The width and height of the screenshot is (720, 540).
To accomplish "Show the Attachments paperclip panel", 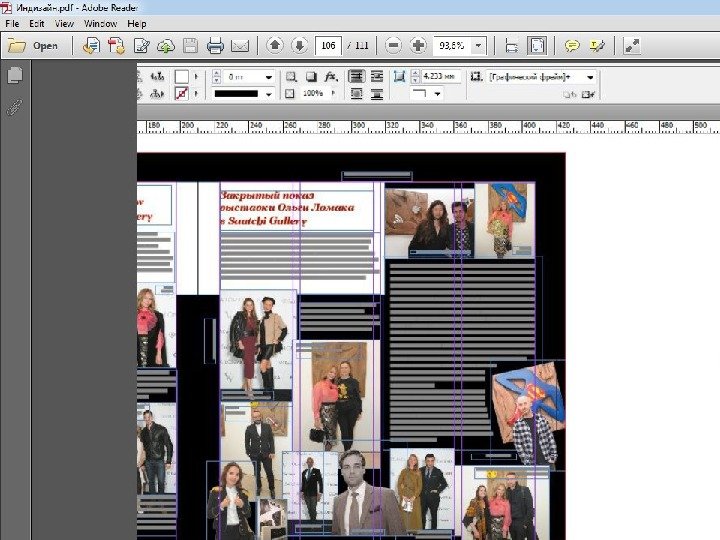I will 15,107.
